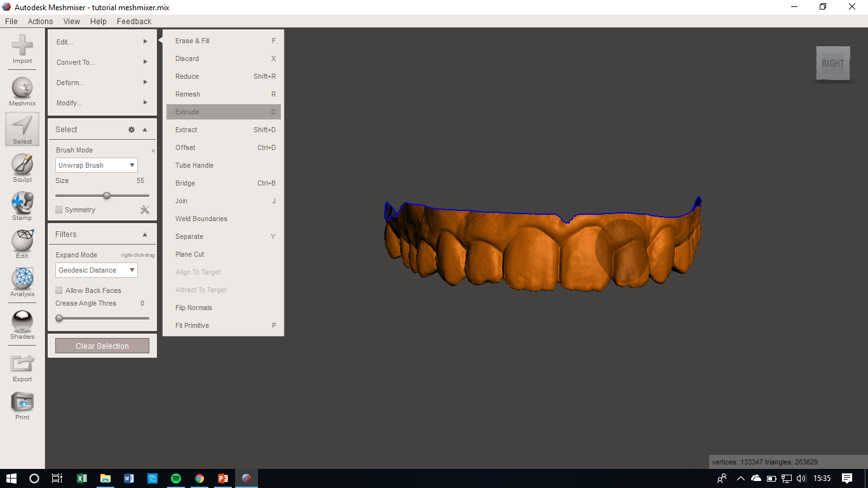
Task: Choose the Extract command
Action: click(x=224, y=130)
